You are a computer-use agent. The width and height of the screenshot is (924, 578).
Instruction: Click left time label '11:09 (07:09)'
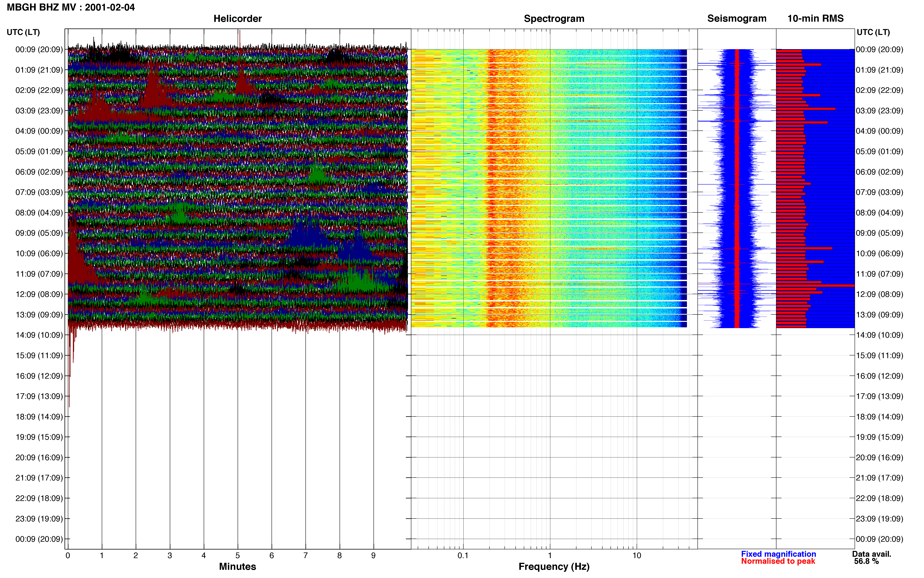pos(39,274)
